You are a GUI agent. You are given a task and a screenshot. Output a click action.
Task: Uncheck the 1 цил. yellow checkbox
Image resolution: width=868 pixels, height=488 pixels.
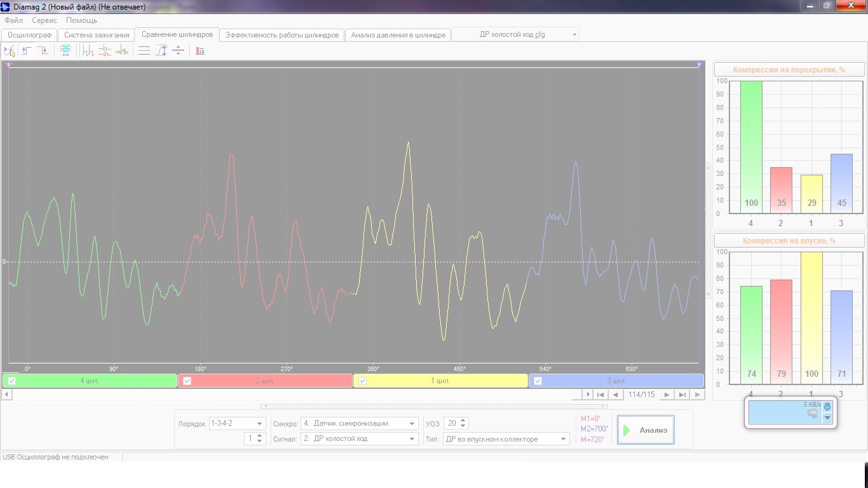tap(362, 381)
